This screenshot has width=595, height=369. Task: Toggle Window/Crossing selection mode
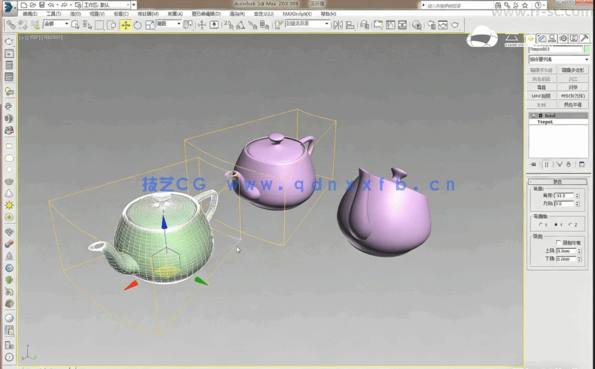112,25
